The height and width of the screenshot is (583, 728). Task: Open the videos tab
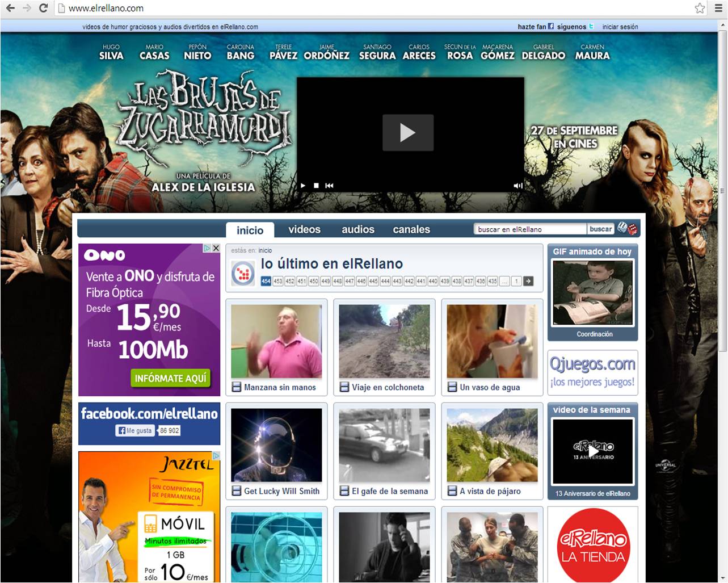[x=304, y=229]
